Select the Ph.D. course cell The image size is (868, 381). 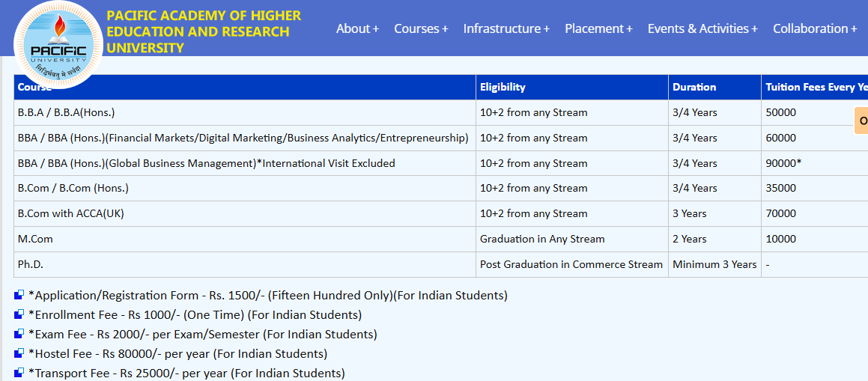(245, 264)
